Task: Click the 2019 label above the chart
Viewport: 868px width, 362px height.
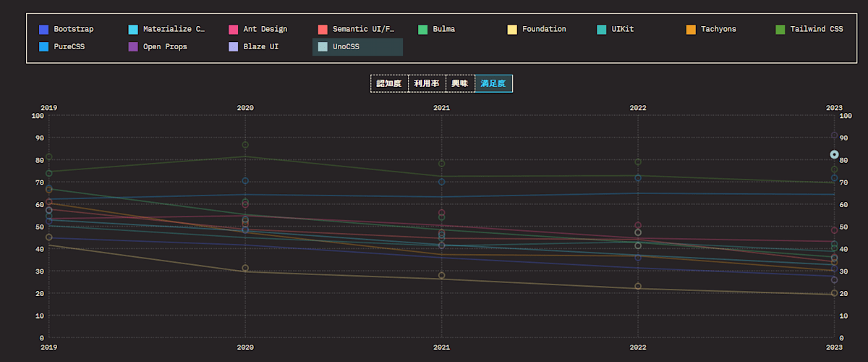Action: point(48,107)
